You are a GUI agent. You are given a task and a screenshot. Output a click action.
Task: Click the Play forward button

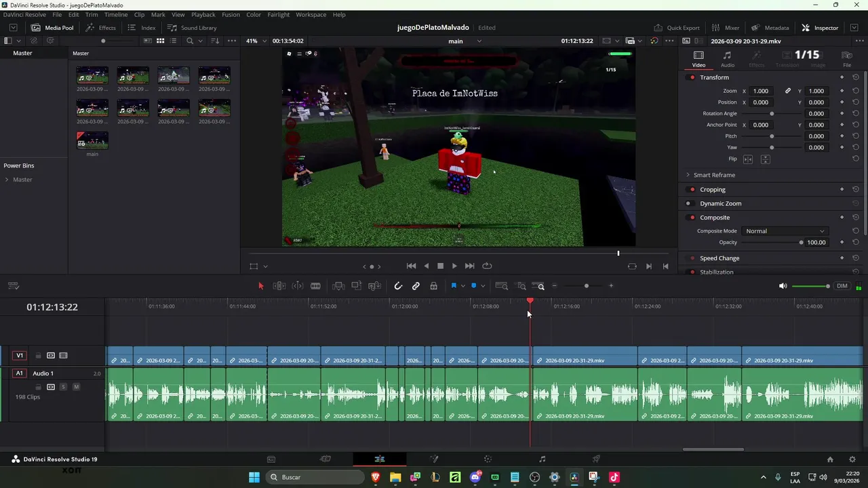pyautogui.click(x=454, y=266)
